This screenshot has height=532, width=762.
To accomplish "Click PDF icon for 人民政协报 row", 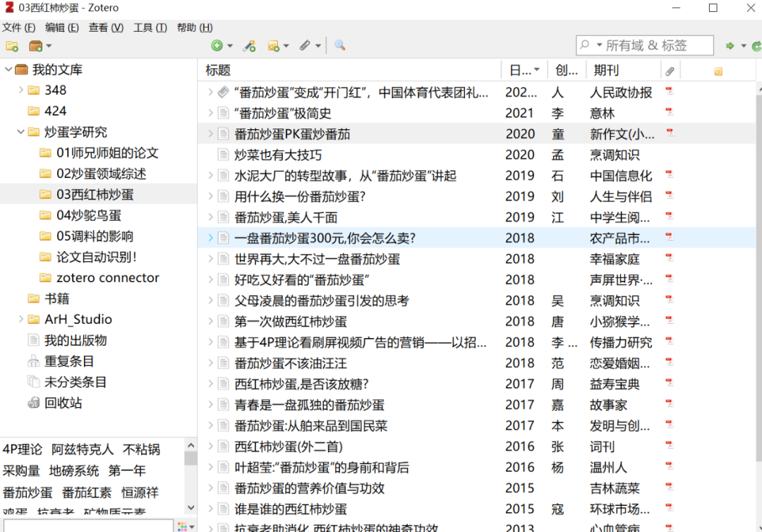I will pos(669,91).
